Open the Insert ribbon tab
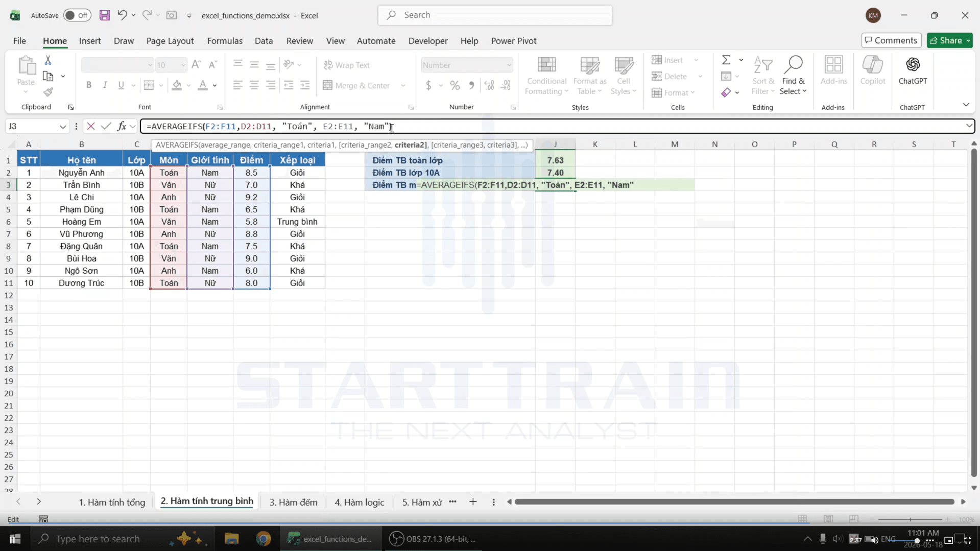The height and width of the screenshot is (551, 980). 90,41
